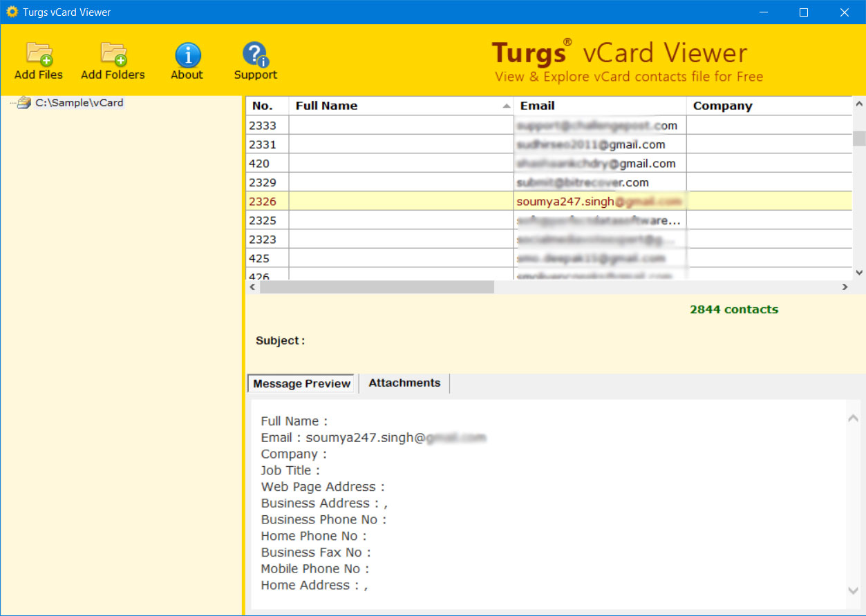Close the Turgs vCard Viewer window
The image size is (866, 616).
click(845, 12)
